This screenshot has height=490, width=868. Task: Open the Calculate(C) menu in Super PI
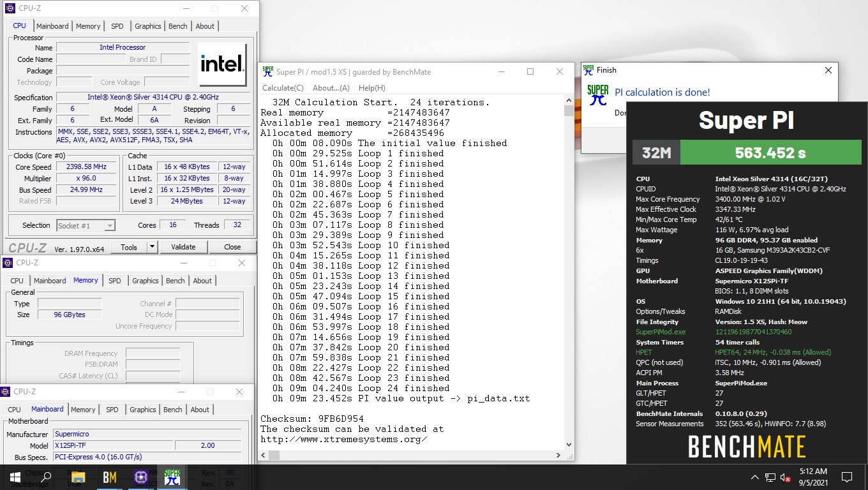click(x=283, y=88)
